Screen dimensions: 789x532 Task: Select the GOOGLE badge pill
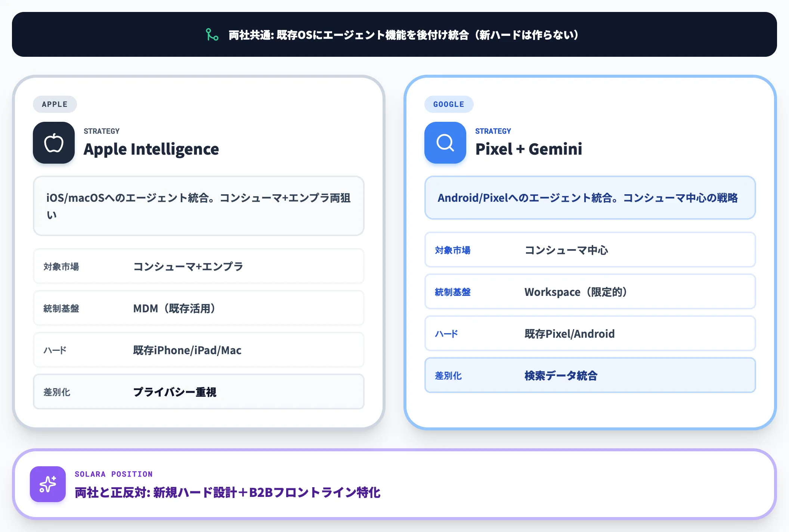pyautogui.click(x=449, y=104)
